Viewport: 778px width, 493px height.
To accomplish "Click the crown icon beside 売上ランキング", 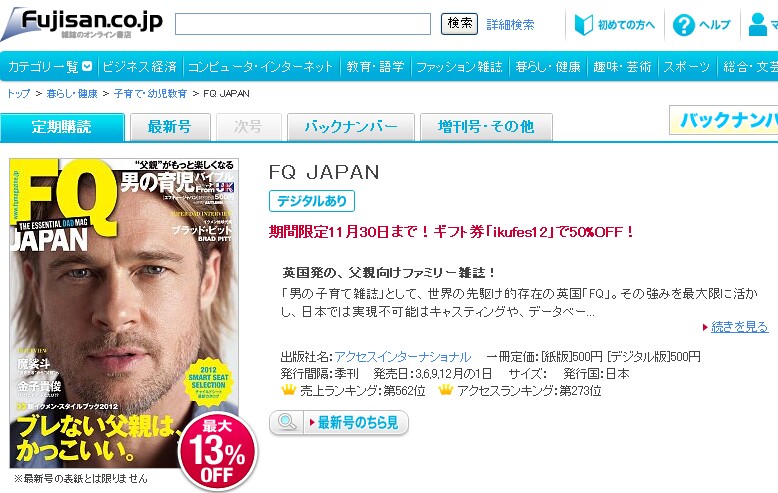I will (288, 390).
